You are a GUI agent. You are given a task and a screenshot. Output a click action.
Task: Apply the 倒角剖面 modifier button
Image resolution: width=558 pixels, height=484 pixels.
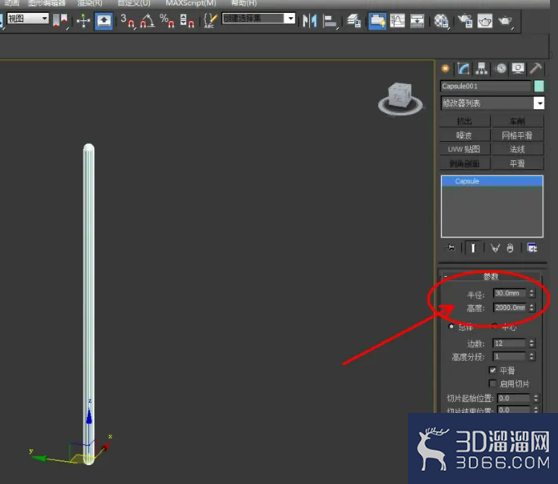(465, 163)
